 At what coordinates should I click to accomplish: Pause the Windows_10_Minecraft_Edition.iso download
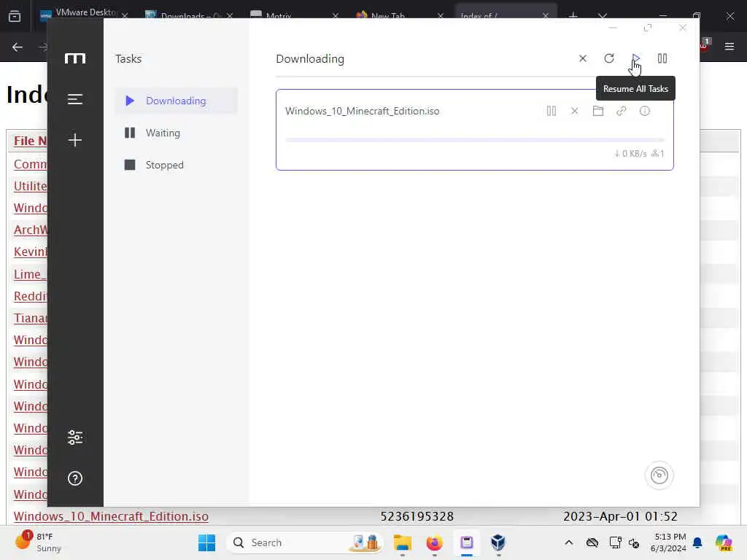(x=551, y=111)
